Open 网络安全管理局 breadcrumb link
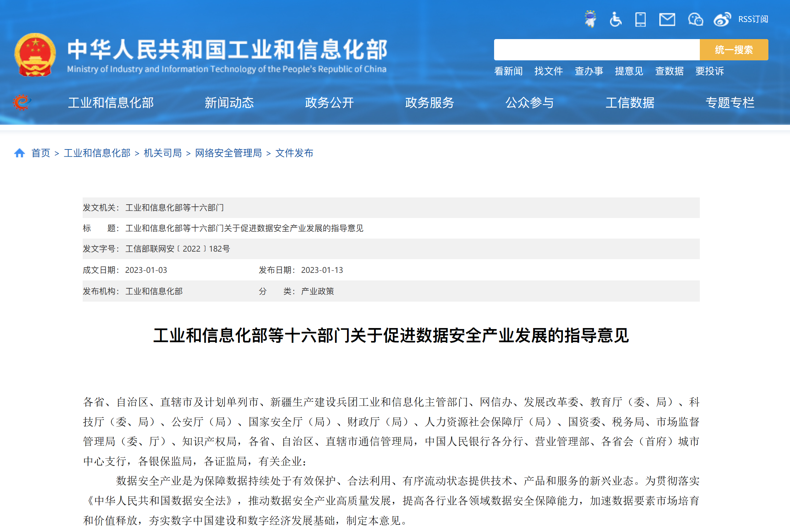 228,153
